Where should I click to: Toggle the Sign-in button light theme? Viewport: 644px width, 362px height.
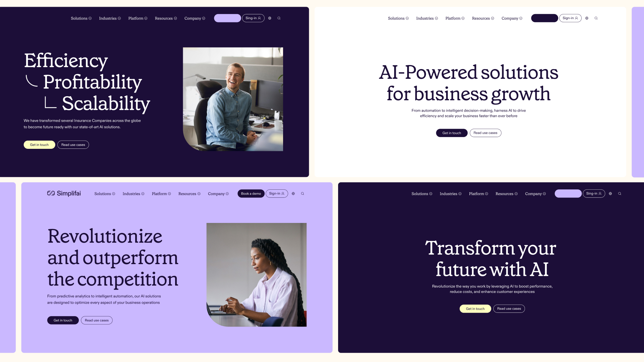pyautogui.click(x=570, y=18)
